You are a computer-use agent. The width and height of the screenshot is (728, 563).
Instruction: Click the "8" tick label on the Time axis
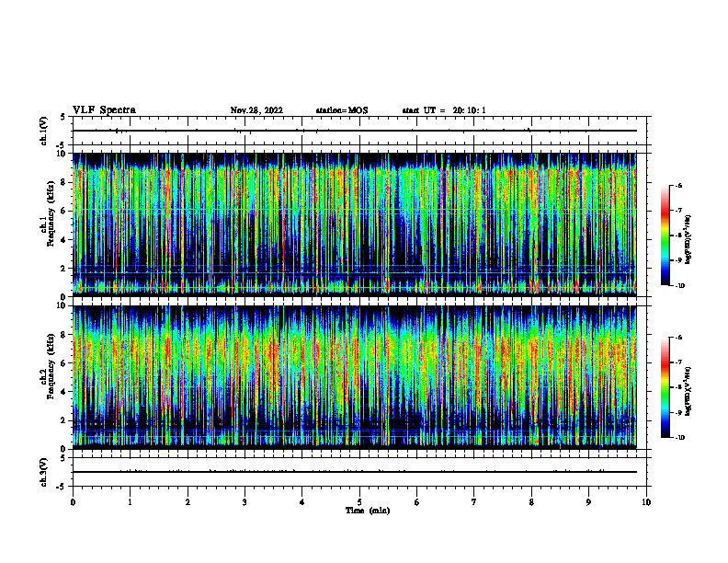pyautogui.click(x=531, y=502)
